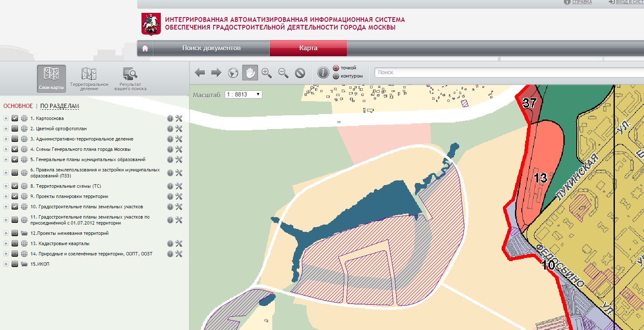644x330 pixels.
Task: Activate the zoom out magnifier tool
Action: 283,73
